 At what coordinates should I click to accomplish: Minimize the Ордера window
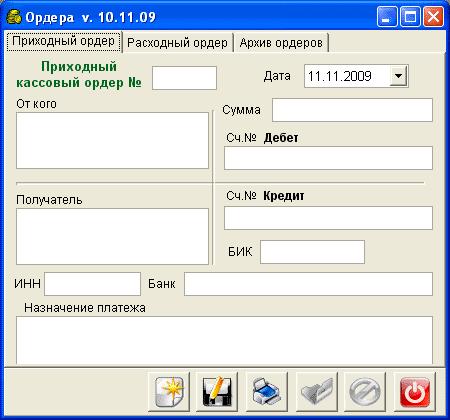pos(387,17)
